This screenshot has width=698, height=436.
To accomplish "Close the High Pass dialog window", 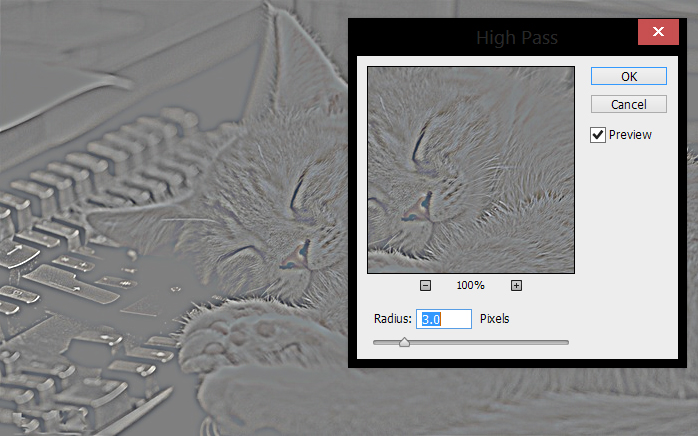I will click(658, 32).
